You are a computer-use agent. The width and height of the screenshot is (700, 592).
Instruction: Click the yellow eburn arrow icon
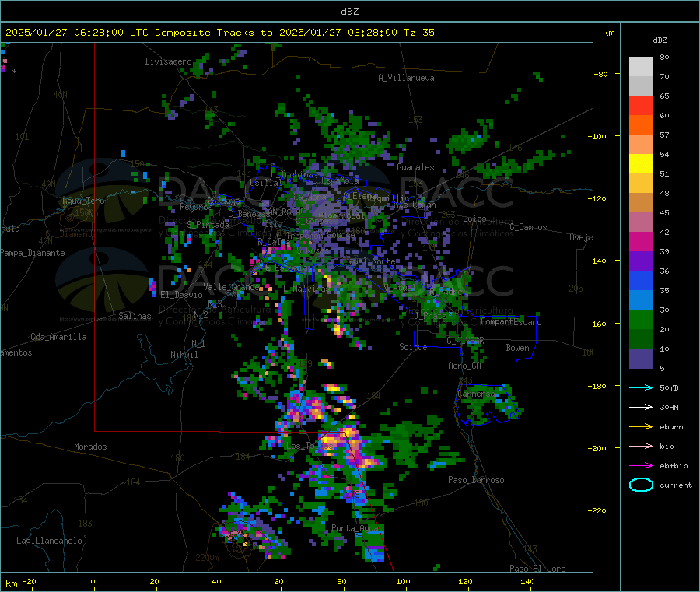pos(641,427)
